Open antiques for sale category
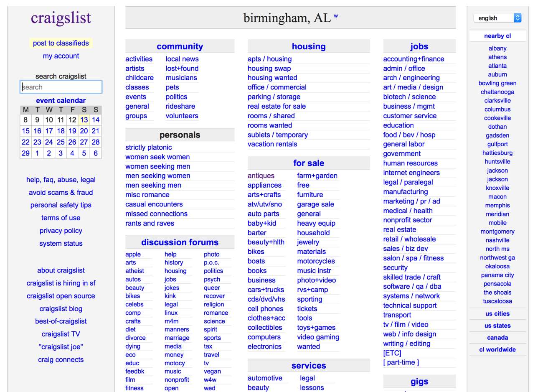543x392 pixels. [261, 176]
